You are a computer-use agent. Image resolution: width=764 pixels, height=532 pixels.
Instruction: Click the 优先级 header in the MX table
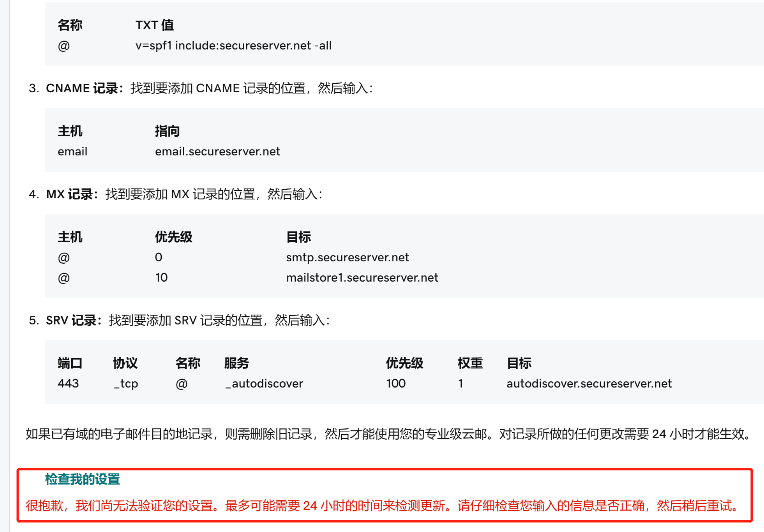coord(173,237)
